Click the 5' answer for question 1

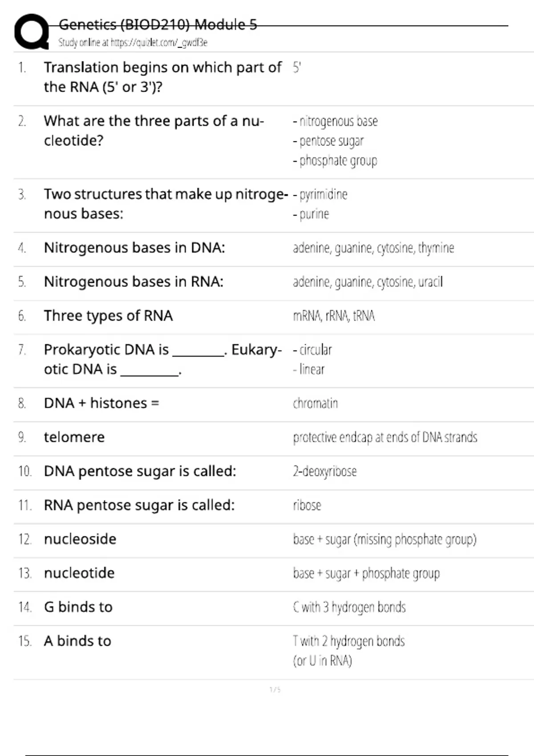[297, 68]
